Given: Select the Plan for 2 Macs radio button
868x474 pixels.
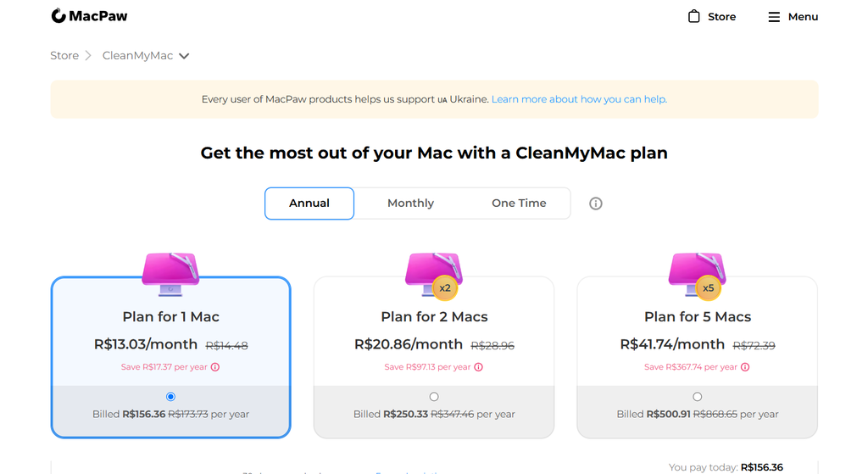Looking at the screenshot, I should coord(434,397).
